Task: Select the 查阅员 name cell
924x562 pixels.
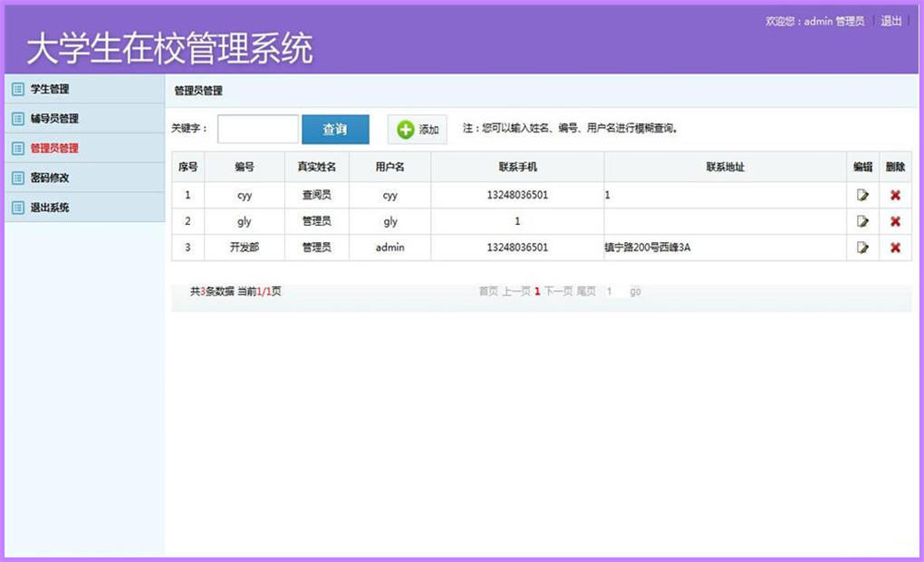Action: point(317,195)
